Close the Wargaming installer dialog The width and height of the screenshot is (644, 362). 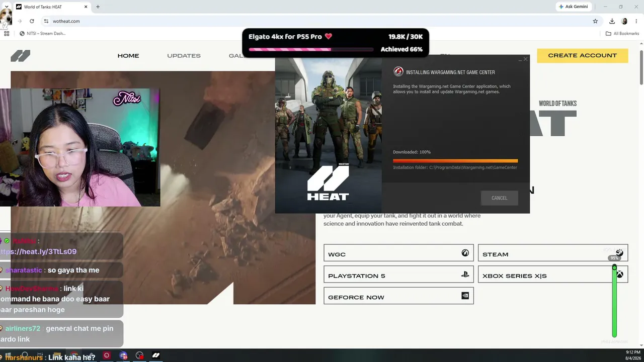525,59
